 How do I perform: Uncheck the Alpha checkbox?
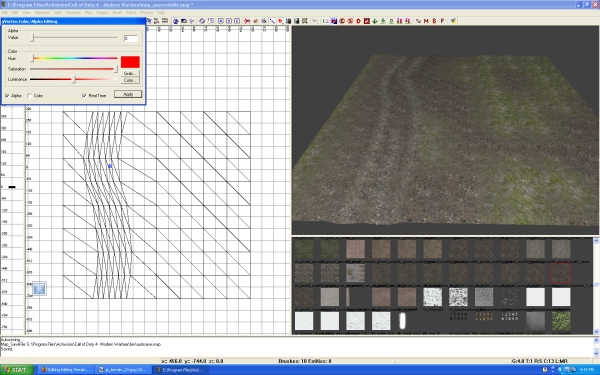click(x=7, y=95)
